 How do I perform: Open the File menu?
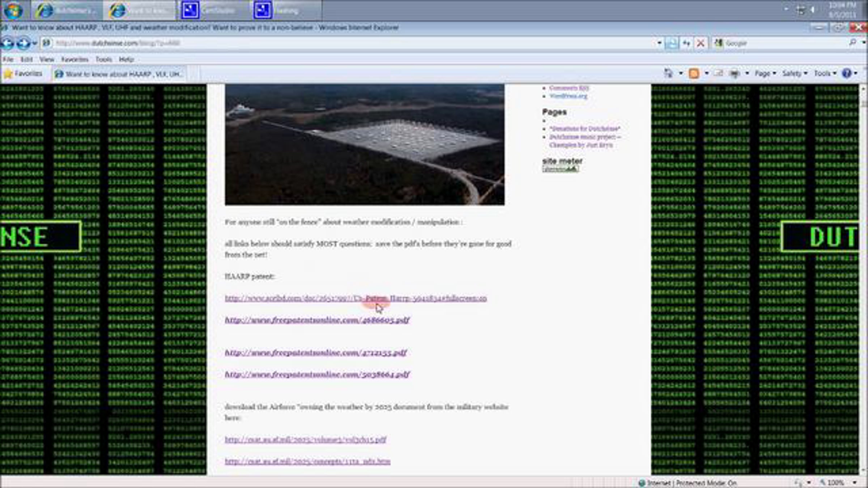tap(8, 59)
